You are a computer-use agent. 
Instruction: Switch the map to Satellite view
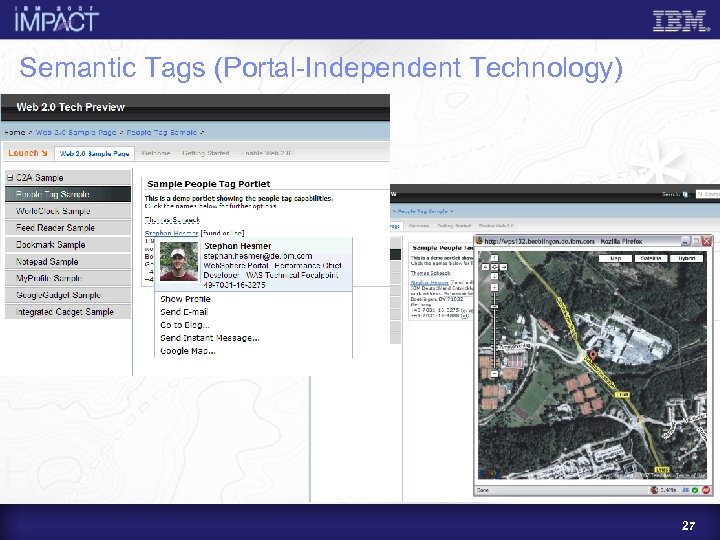[651, 258]
